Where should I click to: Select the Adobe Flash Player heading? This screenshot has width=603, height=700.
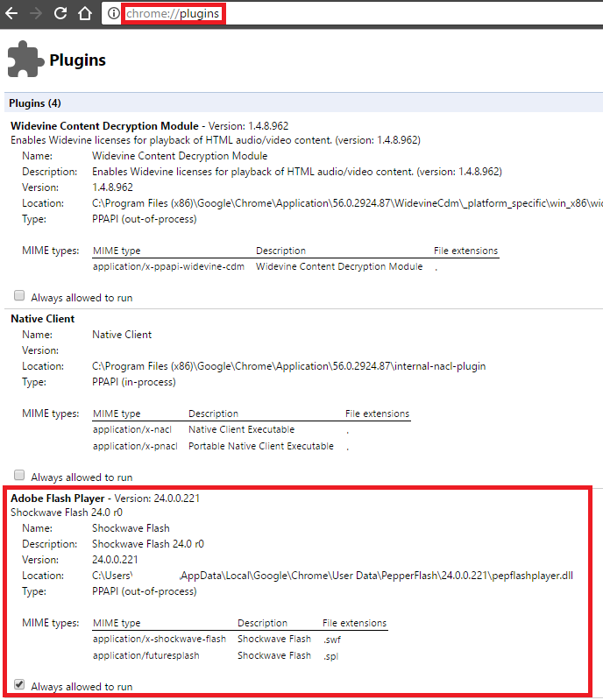pos(58,498)
